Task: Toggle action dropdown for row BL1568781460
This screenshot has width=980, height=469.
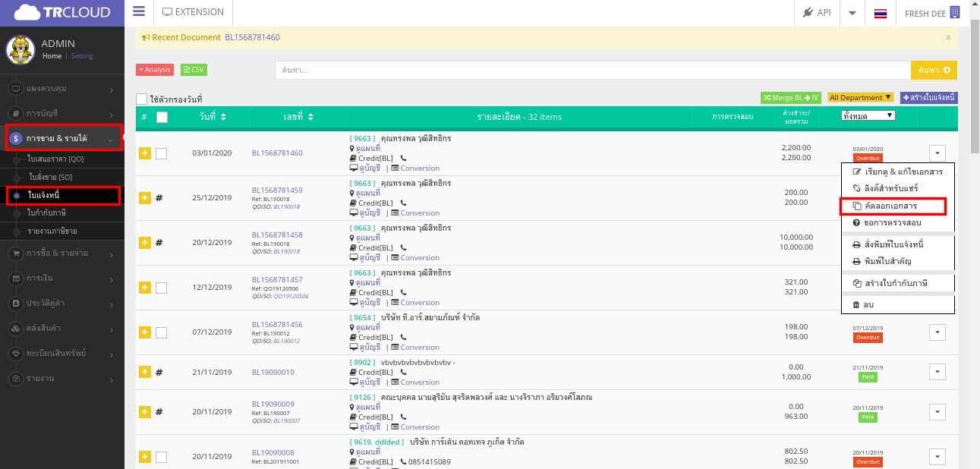Action: 937,153
